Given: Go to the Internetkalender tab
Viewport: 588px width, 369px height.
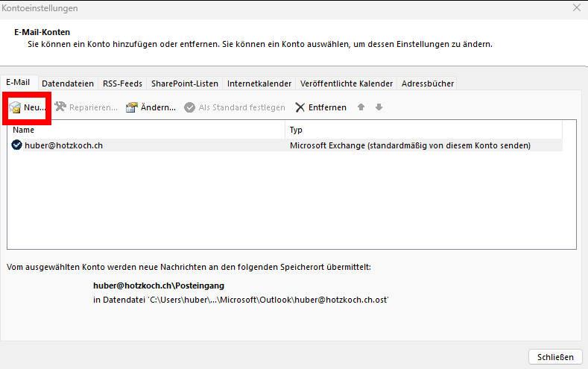Looking at the screenshot, I should (x=260, y=83).
